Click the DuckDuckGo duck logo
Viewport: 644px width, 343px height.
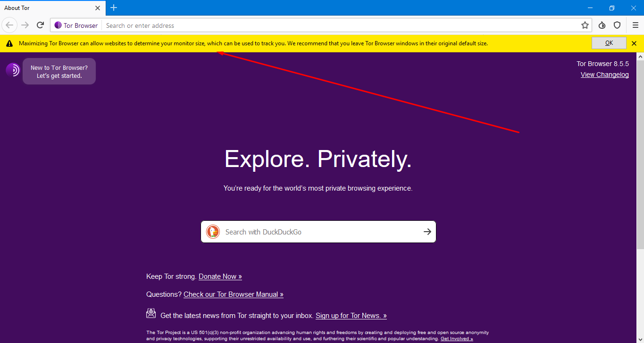coord(213,232)
